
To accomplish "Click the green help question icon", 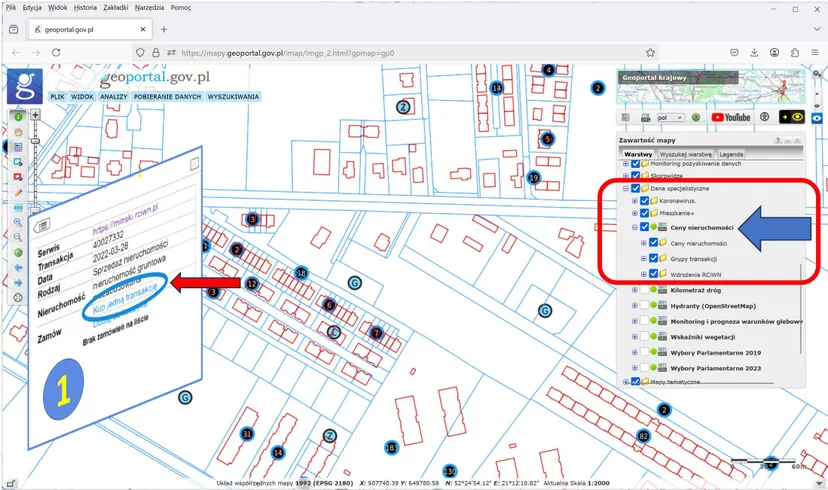I will coord(696,117).
